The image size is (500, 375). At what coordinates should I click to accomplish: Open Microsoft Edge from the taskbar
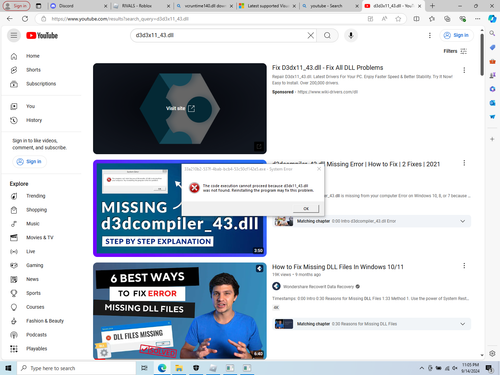tap(162, 368)
